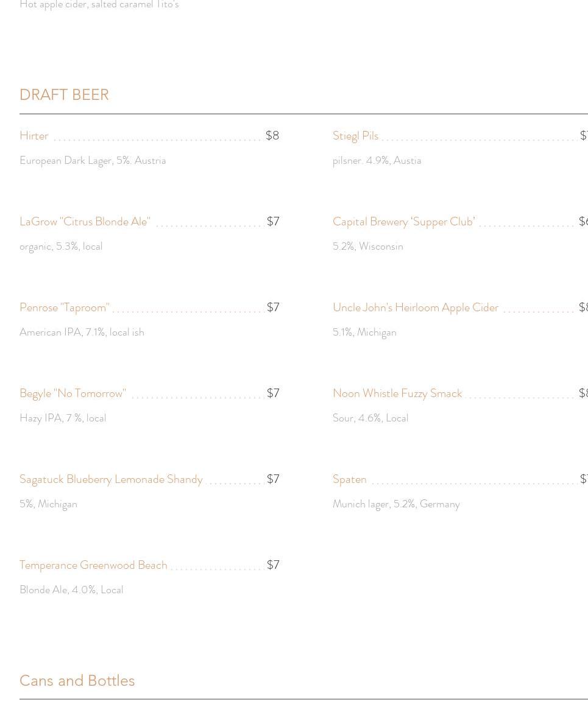Click the Munich lager, Germany description
This screenshot has height=701, width=588.
(396, 504)
